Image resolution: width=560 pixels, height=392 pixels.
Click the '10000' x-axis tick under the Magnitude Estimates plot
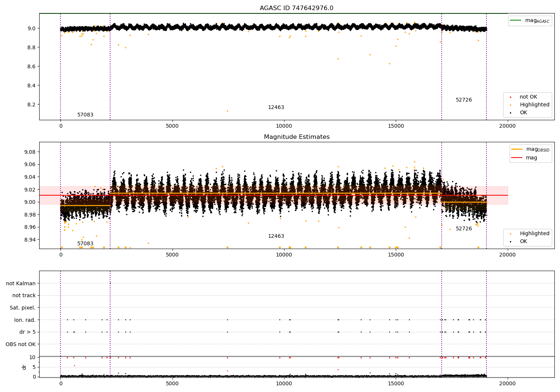click(284, 255)
